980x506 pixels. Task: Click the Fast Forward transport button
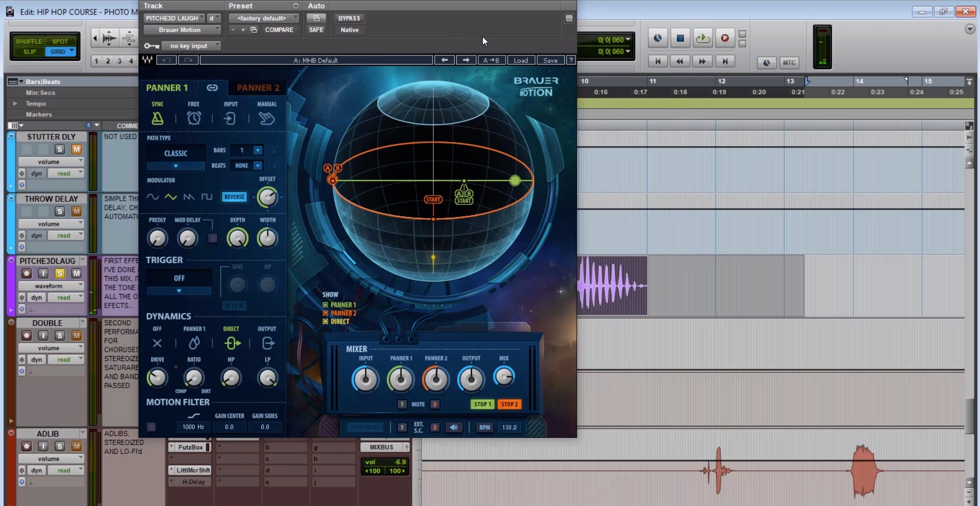point(702,61)
